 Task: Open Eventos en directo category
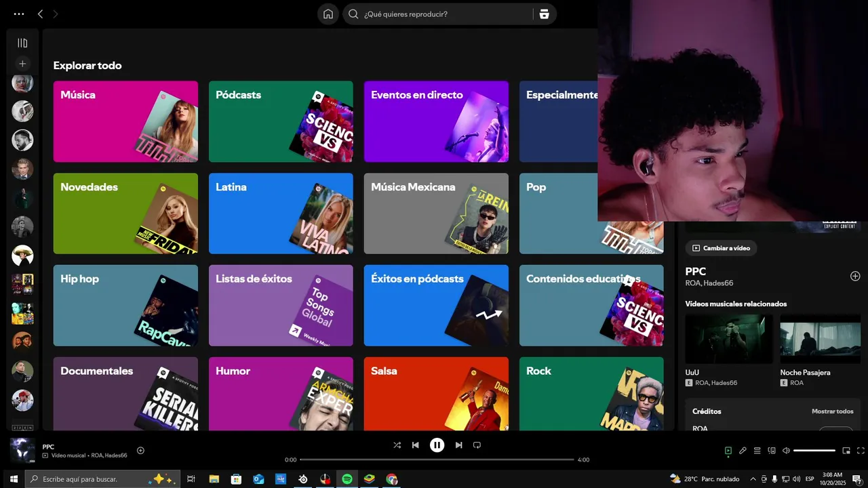[436, 121]
